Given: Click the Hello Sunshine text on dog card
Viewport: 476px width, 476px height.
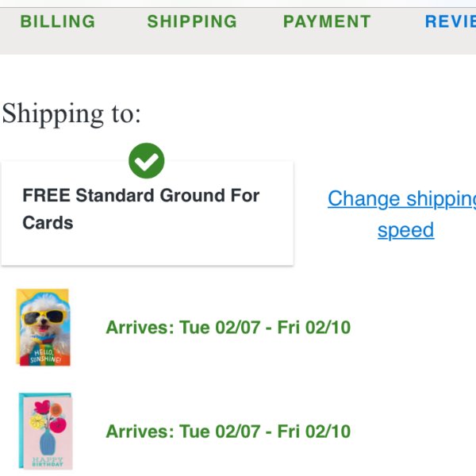Looking at the screenshot, I should click(45, 356).
